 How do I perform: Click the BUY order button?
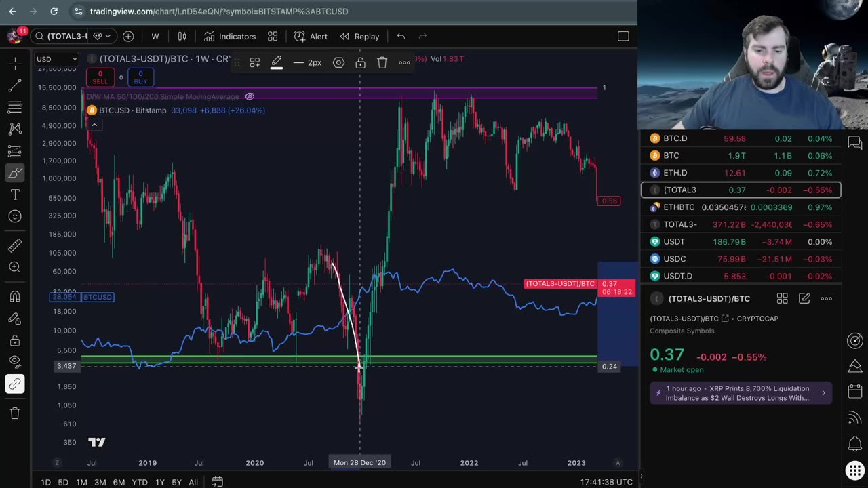[x=140, y=78]
